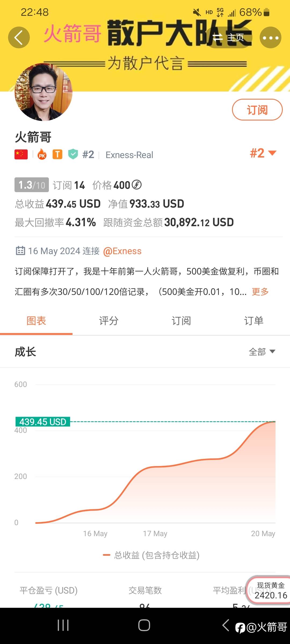Tap the Android recent apps button

[x=63, y=625]
